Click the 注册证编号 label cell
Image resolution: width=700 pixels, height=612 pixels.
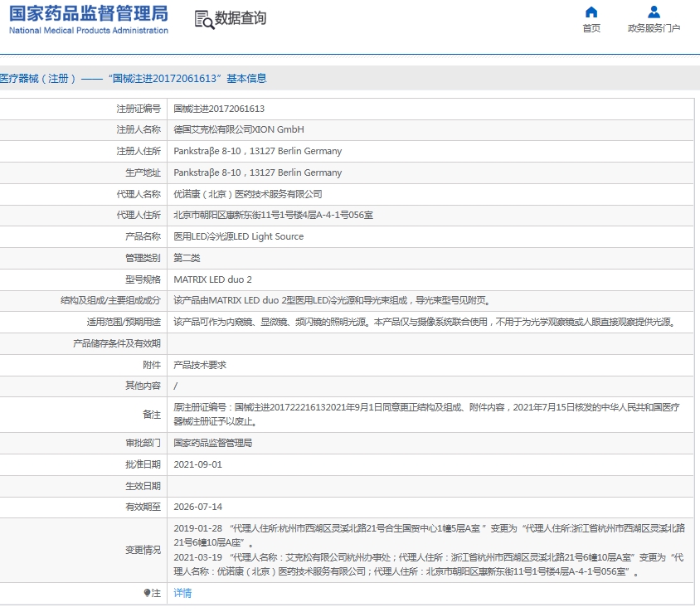point(139,109)
